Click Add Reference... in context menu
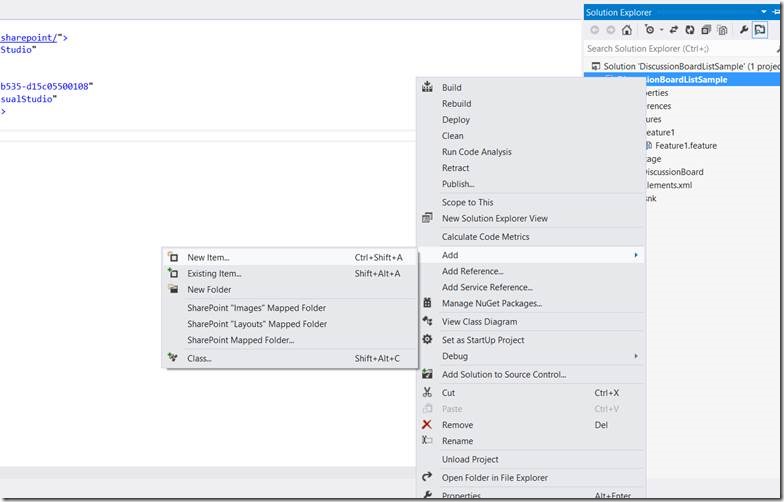The width and height of the screenshot is (784, 502). [472, 271]
